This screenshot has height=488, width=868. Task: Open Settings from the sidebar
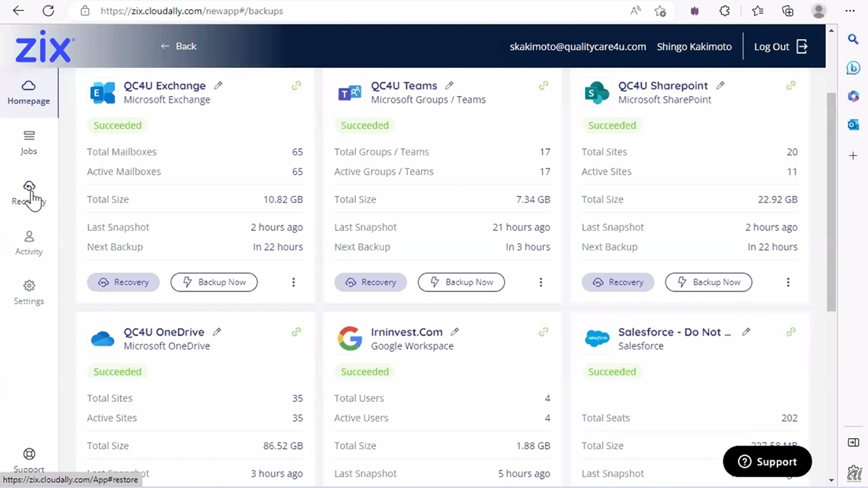click(x=29, y=292)
